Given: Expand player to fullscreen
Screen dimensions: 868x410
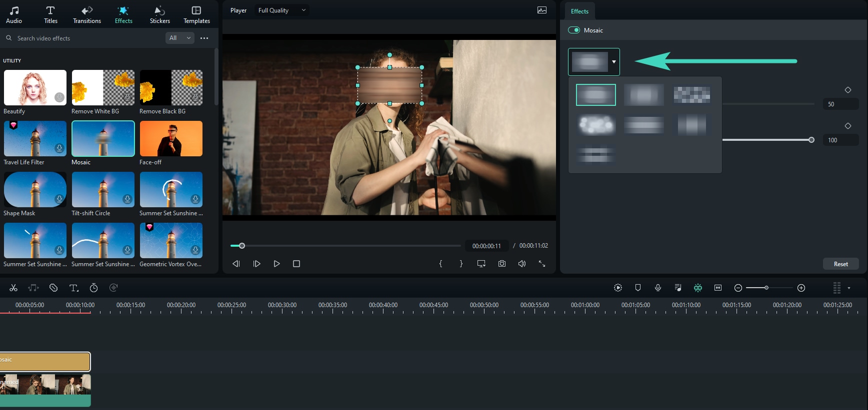Looking at the screenshot, I should tap(542, 264).
